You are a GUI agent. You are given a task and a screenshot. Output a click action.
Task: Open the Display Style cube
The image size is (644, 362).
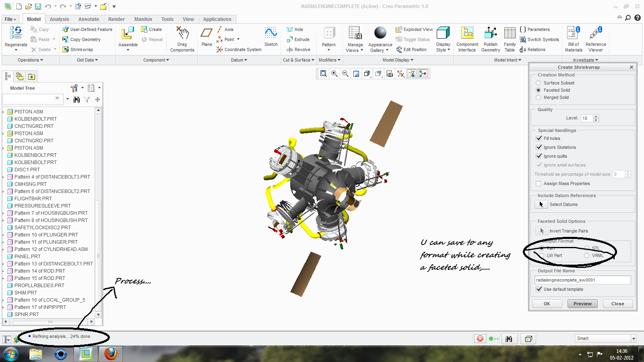[443, 33]
